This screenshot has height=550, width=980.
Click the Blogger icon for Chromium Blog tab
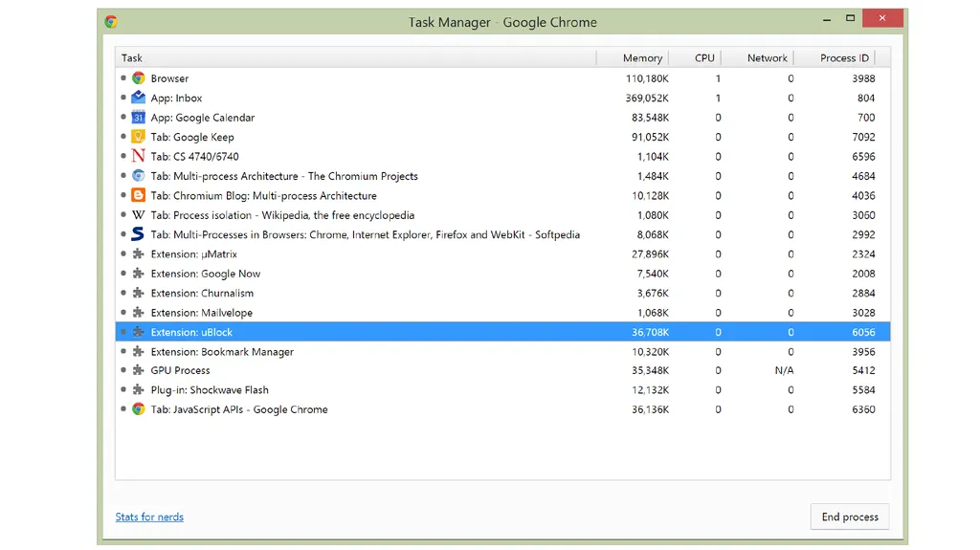[138, 195]
